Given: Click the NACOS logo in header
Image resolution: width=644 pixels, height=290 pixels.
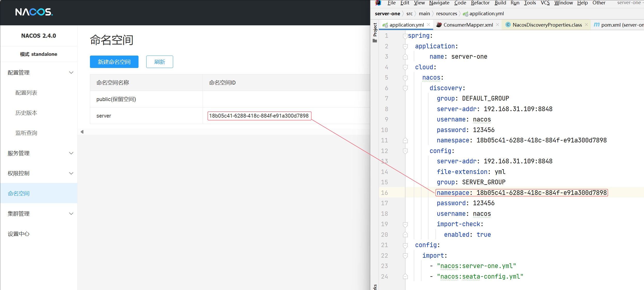Looking at the screenshot, I should coord(34,12).
